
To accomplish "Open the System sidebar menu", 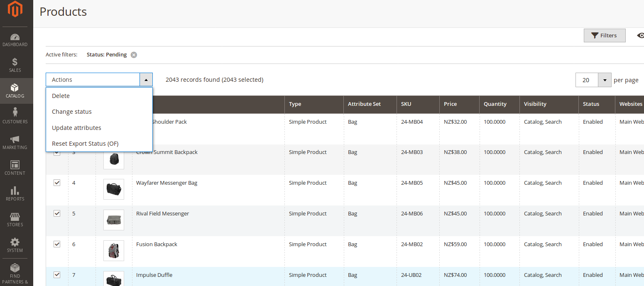I will tap(15, 245).
